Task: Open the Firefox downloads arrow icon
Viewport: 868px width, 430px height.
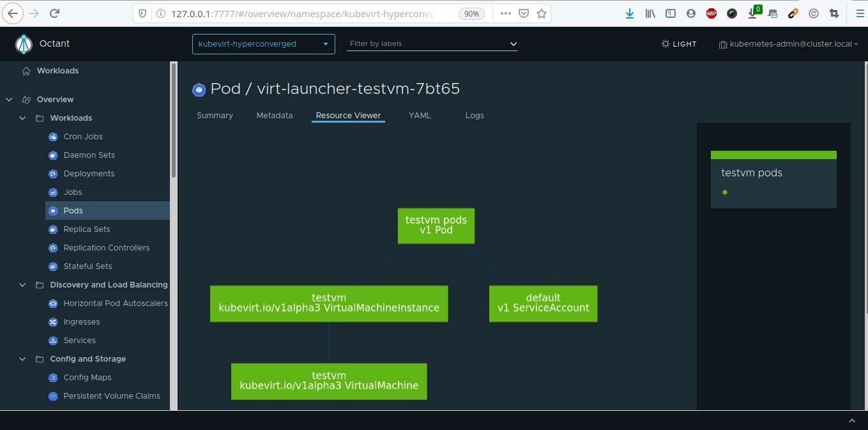Action: 630,13
